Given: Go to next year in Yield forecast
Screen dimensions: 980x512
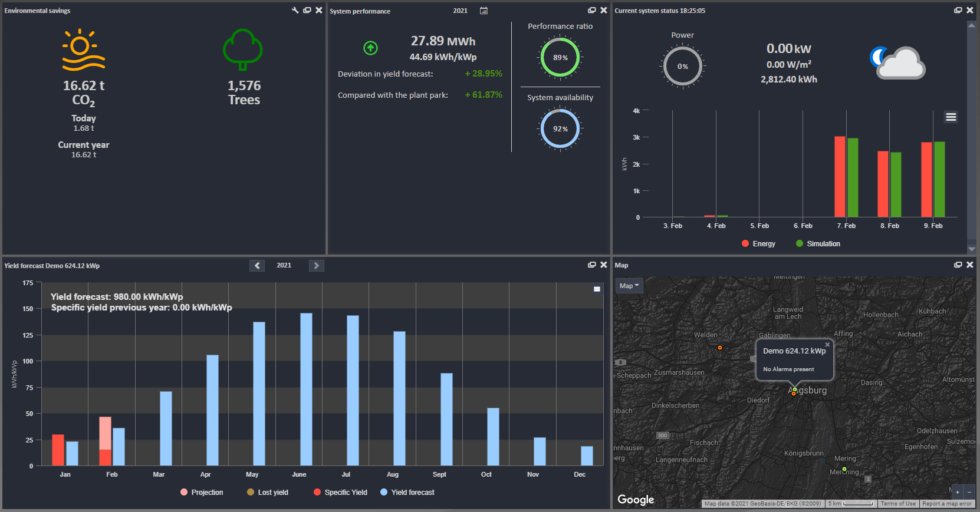Looking at the screenshot, I should coord(317,266).
